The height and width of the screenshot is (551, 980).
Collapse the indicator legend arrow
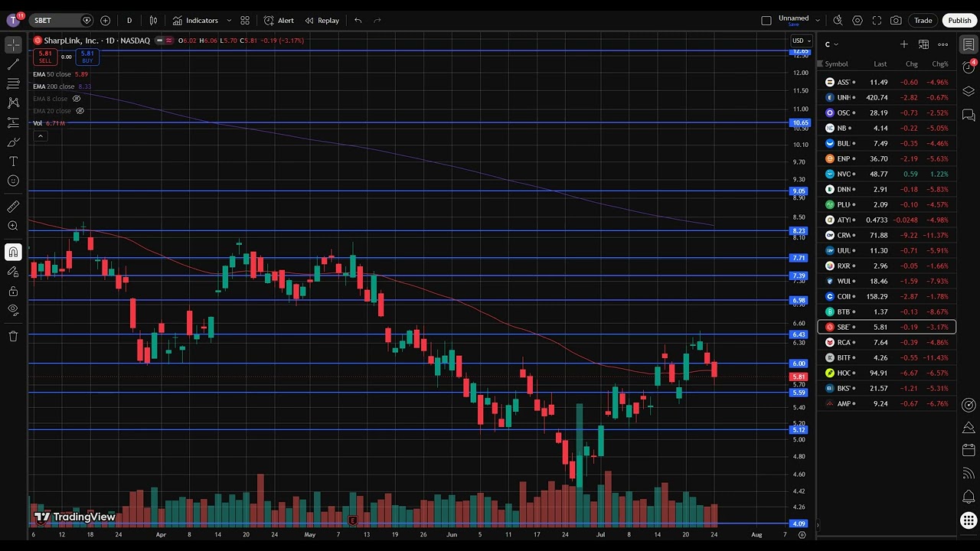[x=40, y=136]
